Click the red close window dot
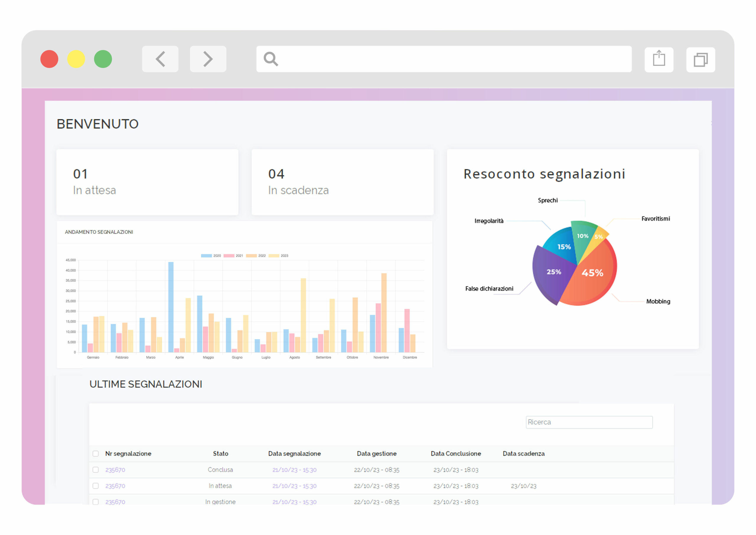756x535 pixels. click(49, 59)
